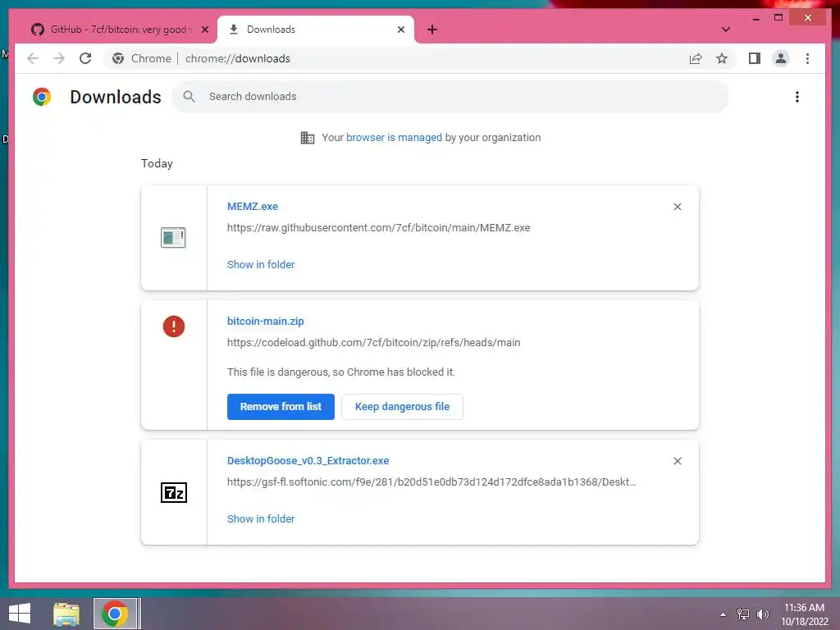Show MEMZ.exe in folder

pyautogui.click(x=261, y=265)
